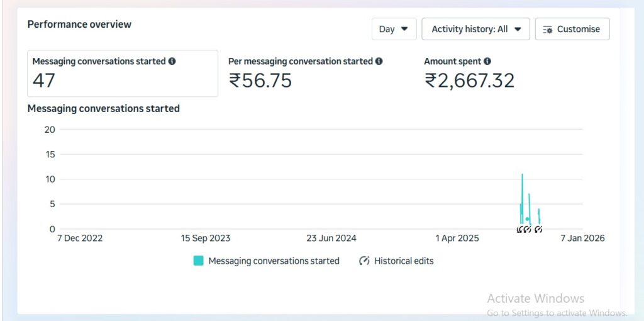Click the teal legend colour swatch
644x321 pixels.
[198, 261]
